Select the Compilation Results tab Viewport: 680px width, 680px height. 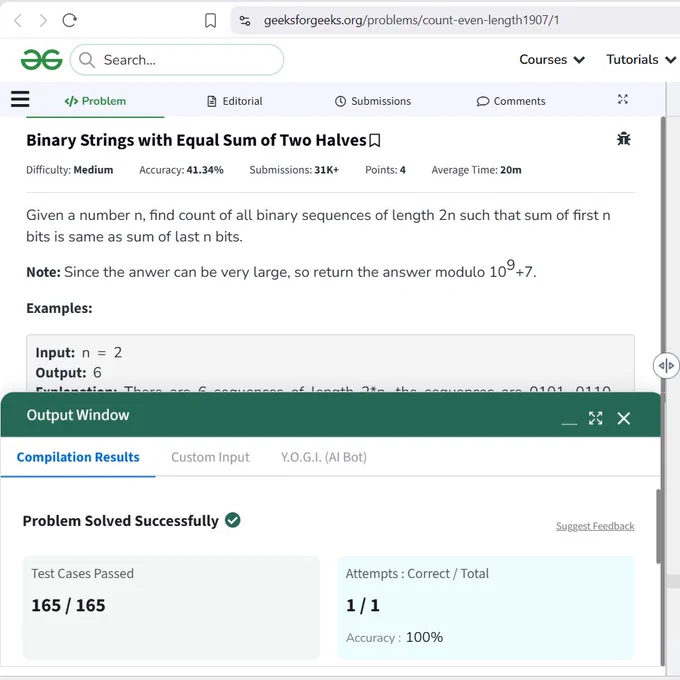78,457
